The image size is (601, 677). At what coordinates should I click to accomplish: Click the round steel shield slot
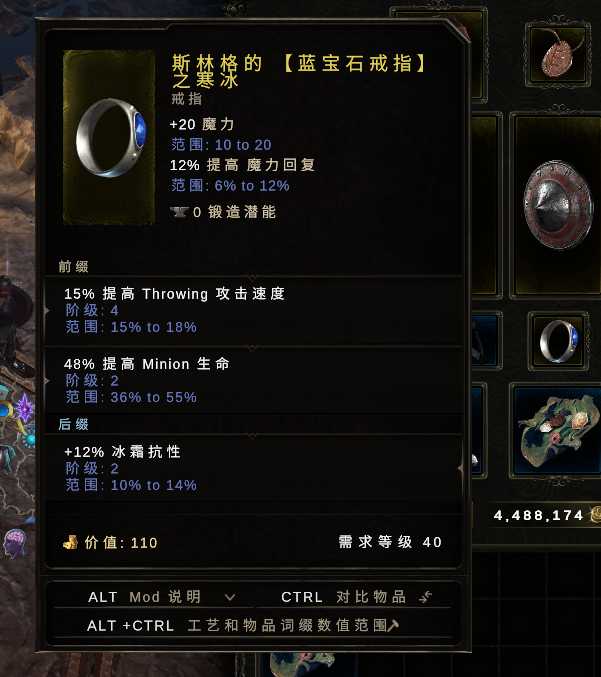pyautogui.click(x=557, y=206)
